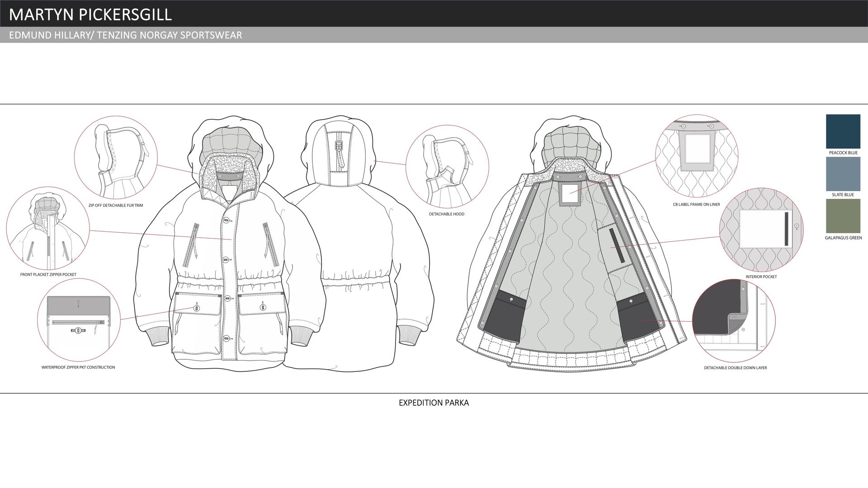Click the Expedition Parka caption text

(434, 403)
